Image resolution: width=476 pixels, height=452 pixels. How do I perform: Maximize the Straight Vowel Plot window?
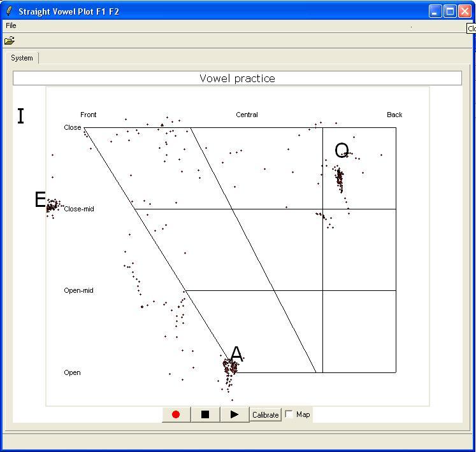[450, 11]
